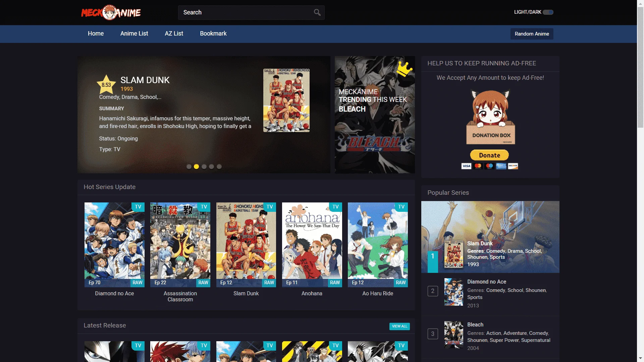Image resolution: width=644 pixels, height=362 pixels.
Task: Click the scrollbar down arrow
Action: [x=640, y=359]
